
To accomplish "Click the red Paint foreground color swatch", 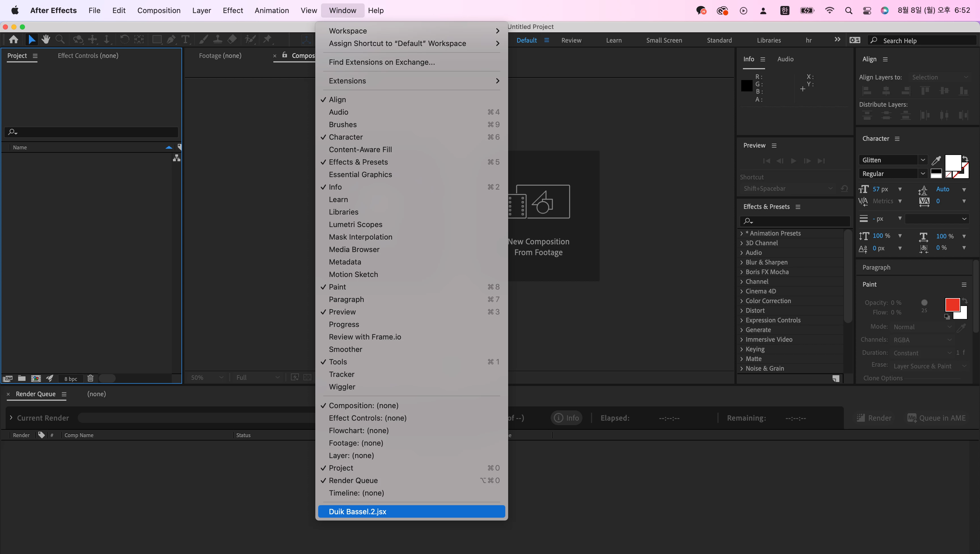I will (952, 305).
